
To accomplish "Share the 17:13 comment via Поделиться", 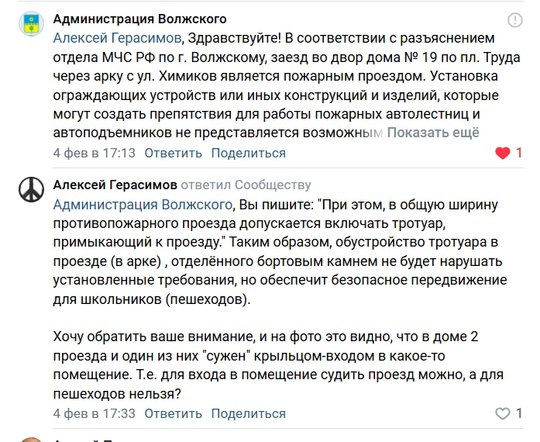I will pos(248,153).
